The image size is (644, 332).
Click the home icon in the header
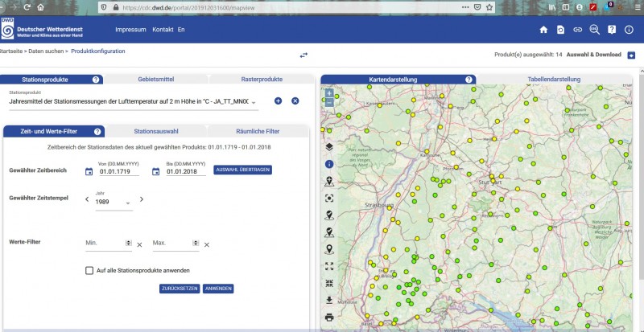pyautogui.click(x=543, y=30)
